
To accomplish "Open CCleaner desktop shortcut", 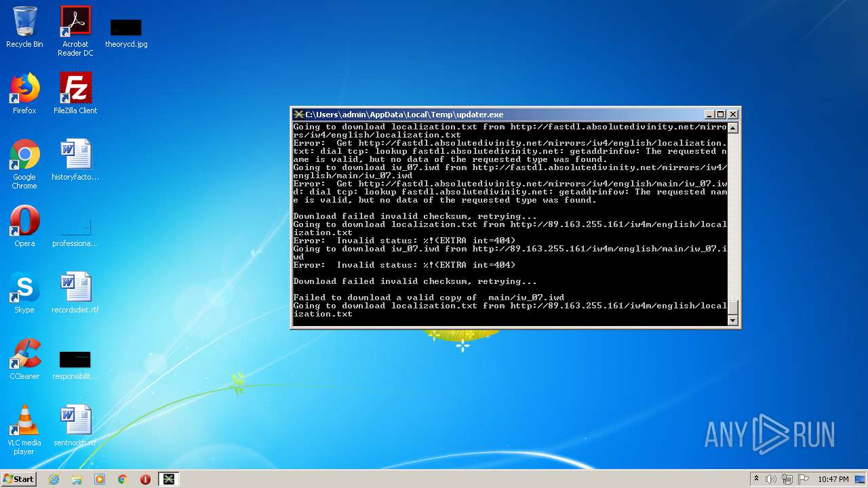I will pyautogui.click(x=24, y=359).
